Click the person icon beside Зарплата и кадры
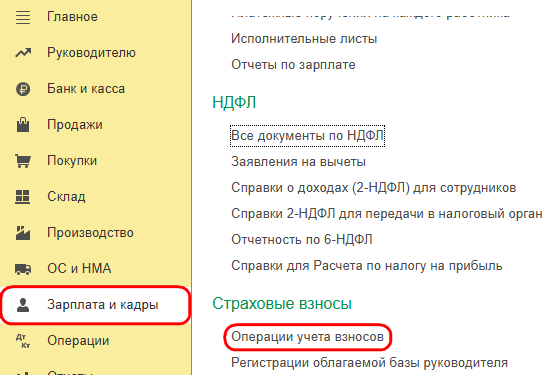 23,305
